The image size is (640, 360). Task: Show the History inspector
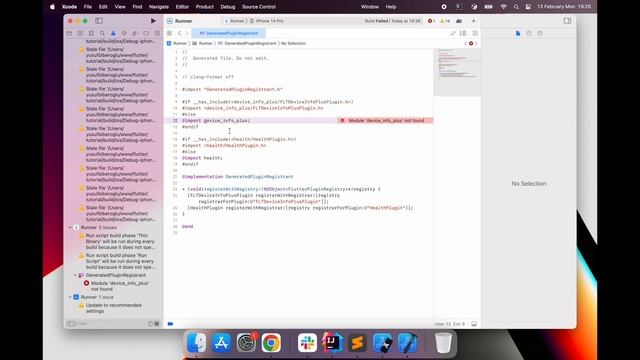[x=529, y=33]
